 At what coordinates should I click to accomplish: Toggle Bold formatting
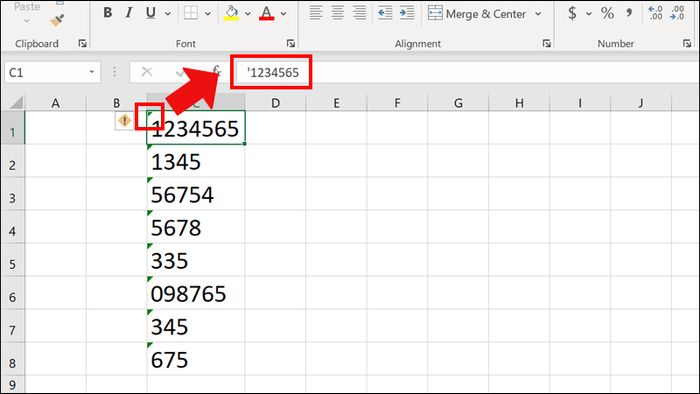[x=108, y=12]
